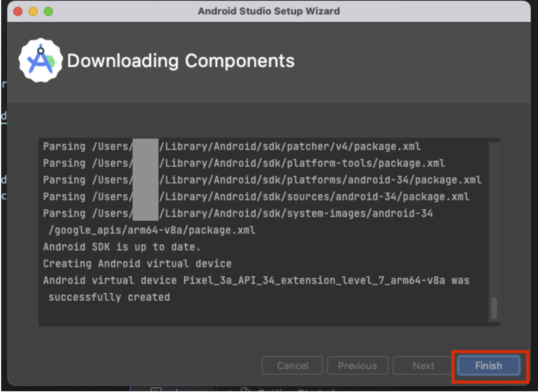Image resolution: width=538 pixels, height=392 pixels.
Task: Click the sources/android-34/package.xml log line
Action: (256, 197)
